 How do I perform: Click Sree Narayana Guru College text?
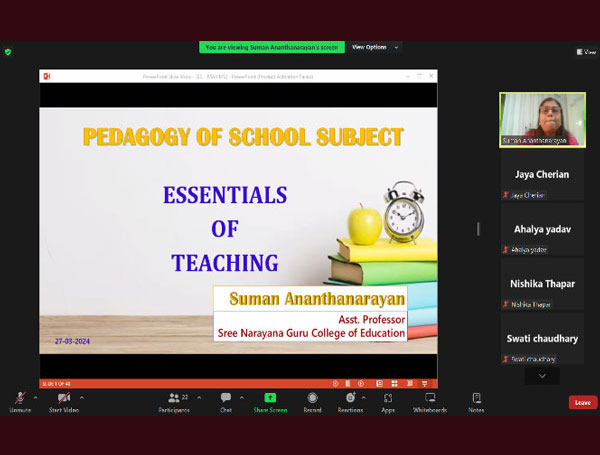[311, 333]
